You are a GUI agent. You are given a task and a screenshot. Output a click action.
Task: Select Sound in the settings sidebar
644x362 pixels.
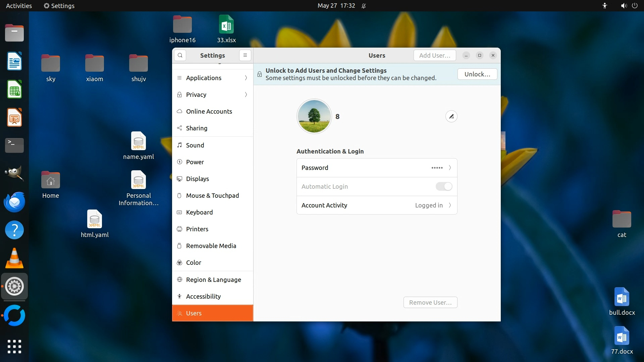195,145
